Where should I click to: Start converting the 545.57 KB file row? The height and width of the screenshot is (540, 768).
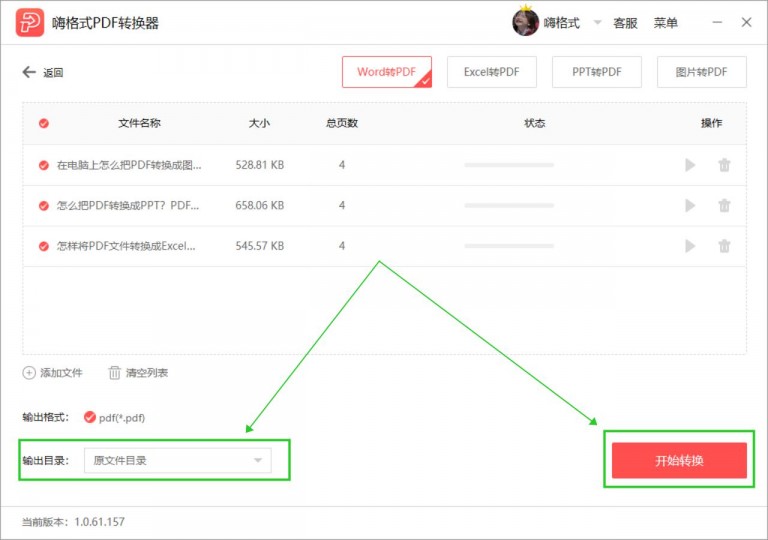(x=690, y=246)
